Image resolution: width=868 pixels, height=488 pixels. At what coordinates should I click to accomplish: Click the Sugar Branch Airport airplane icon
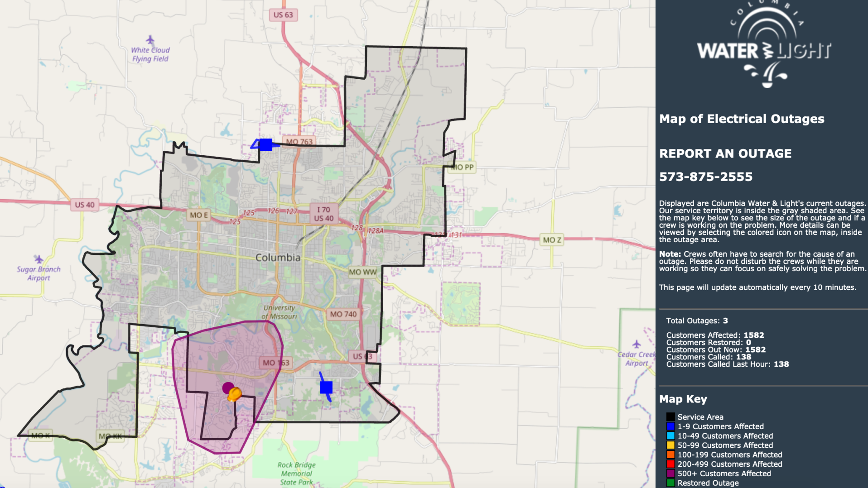click(39, 259)
